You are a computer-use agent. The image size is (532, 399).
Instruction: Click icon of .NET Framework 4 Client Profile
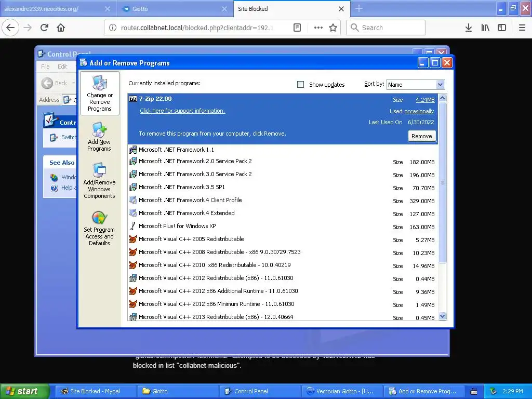pos(133,200)
